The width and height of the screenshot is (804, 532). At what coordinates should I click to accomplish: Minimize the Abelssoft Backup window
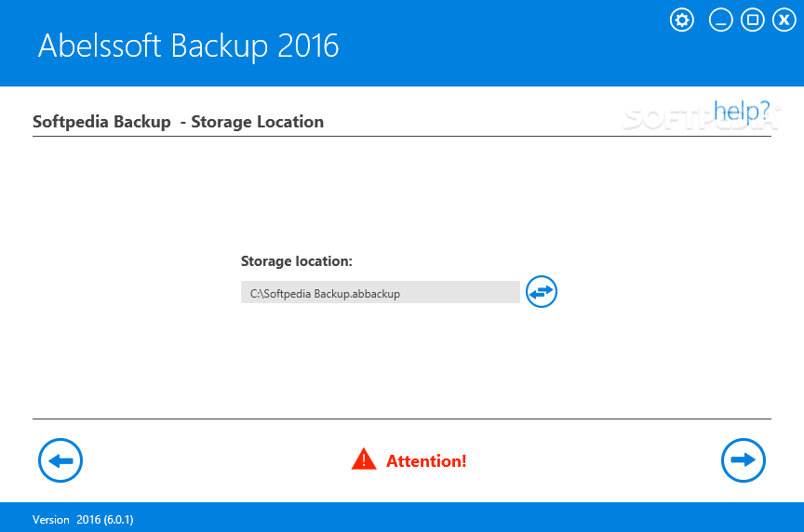coord(720,20)
